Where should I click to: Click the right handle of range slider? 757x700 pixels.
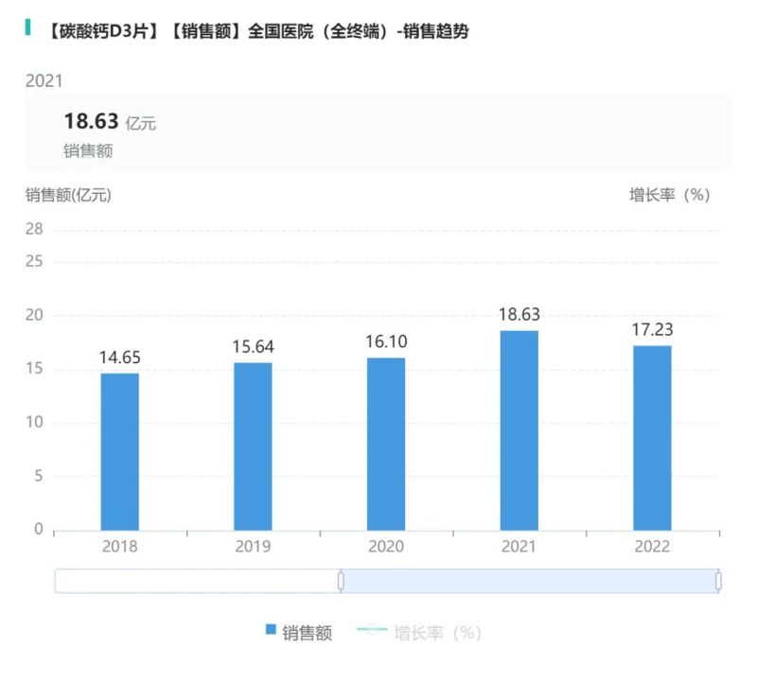(718, 581)
